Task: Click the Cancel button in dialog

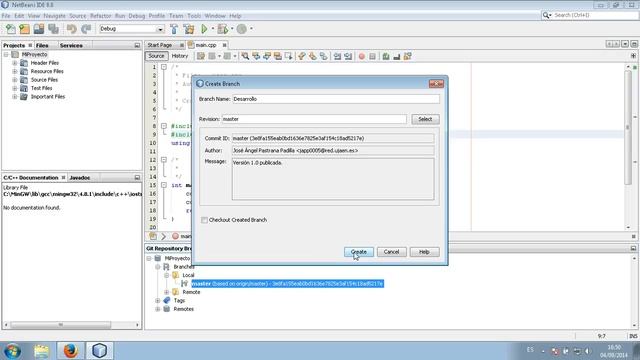Action: click(391, 252)
